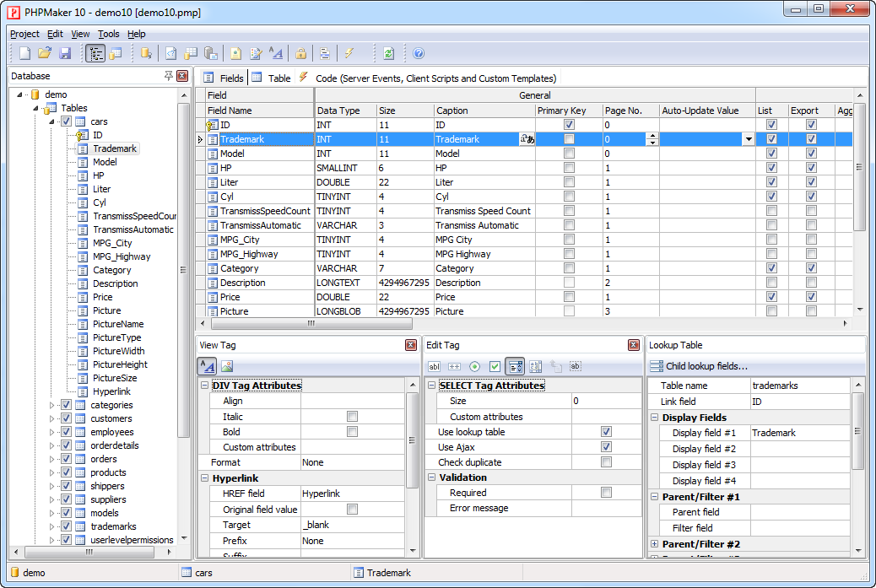Open project using the folder icon
Screen dimensions: 876x588
[45, 53]
